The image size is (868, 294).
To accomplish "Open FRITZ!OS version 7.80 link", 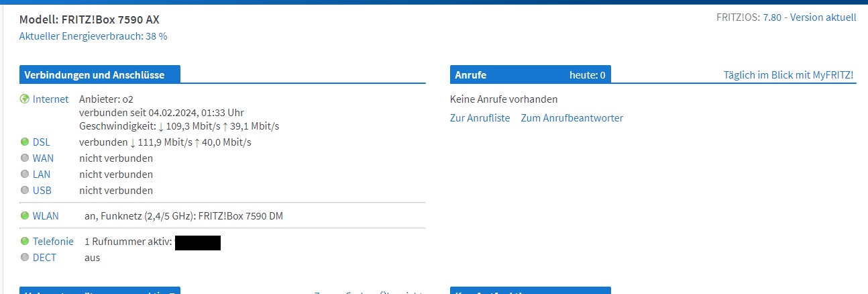I will click(772, 17).
